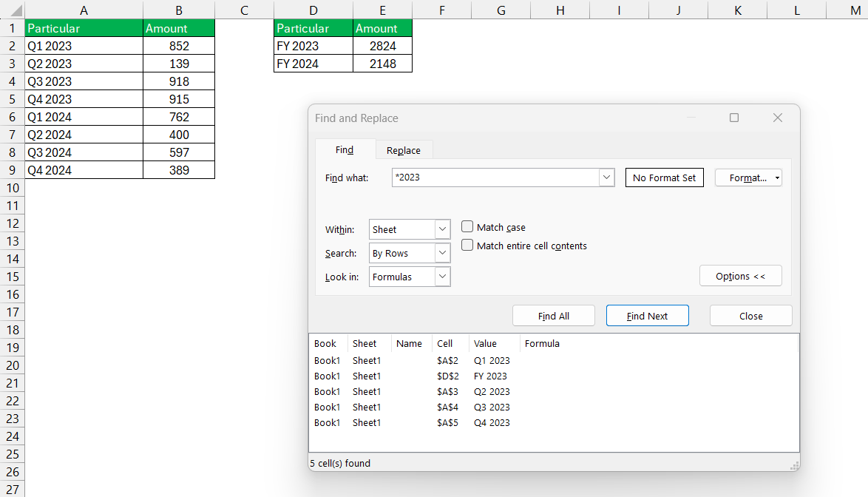Click the Find All button
868x497 pixels.
coord(554,316)
